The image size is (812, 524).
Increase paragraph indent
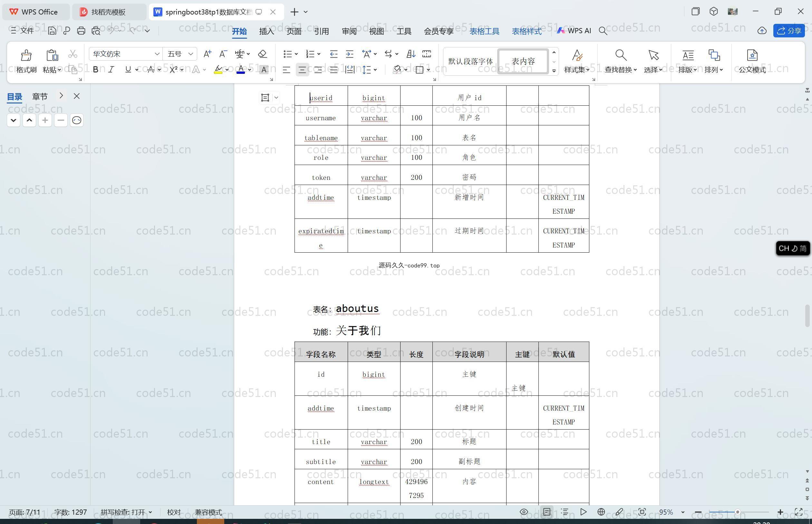click(x=349, y=54)
